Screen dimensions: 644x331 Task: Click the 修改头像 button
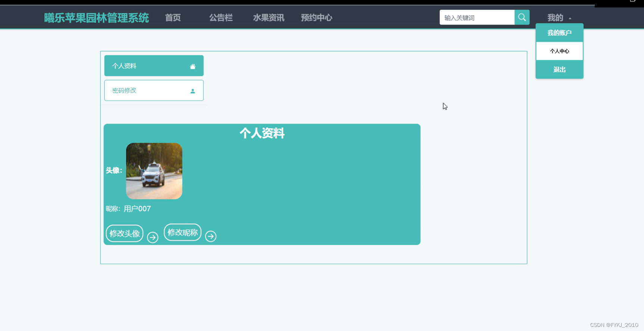(x=125, y=233)
